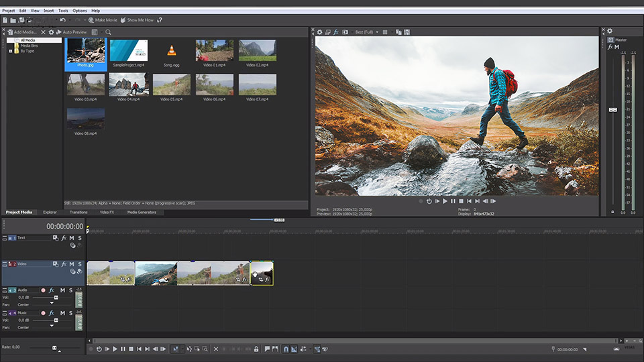Image resolution: width=644 pixels, height=362 pixels.
Task: Toggle Loop Playback in timeline transport
Action: (99, 349)
